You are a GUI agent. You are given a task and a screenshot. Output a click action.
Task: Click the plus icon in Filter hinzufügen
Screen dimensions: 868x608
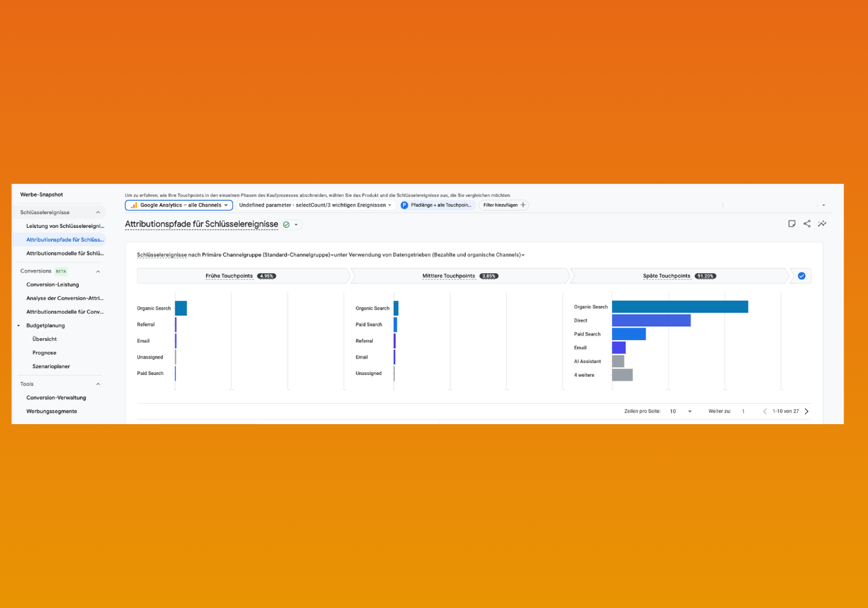523,206
